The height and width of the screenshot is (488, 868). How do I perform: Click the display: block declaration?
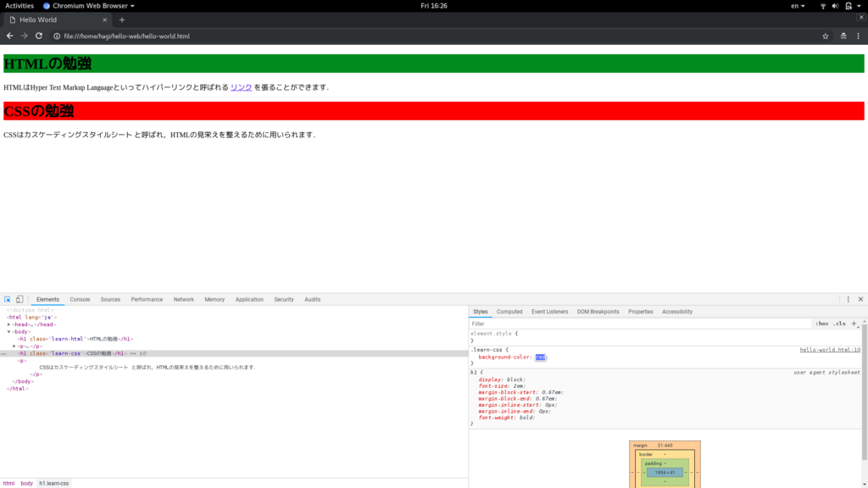coord(502,380)
